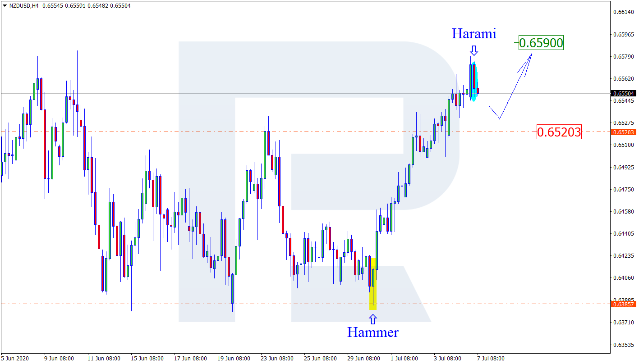This screenshot has height=364, width=639.
Task: Click the 7 Jul 08:00 time label
Action: 492,359
